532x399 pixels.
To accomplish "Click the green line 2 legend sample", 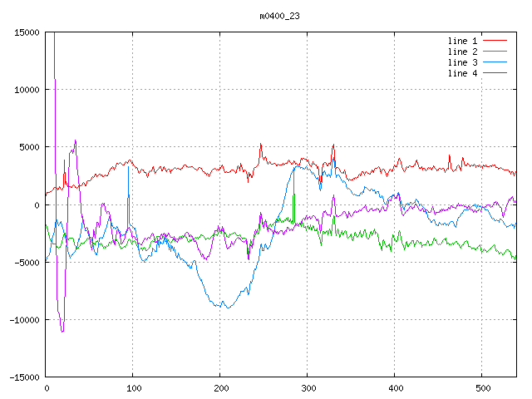I will pos(495,52).
